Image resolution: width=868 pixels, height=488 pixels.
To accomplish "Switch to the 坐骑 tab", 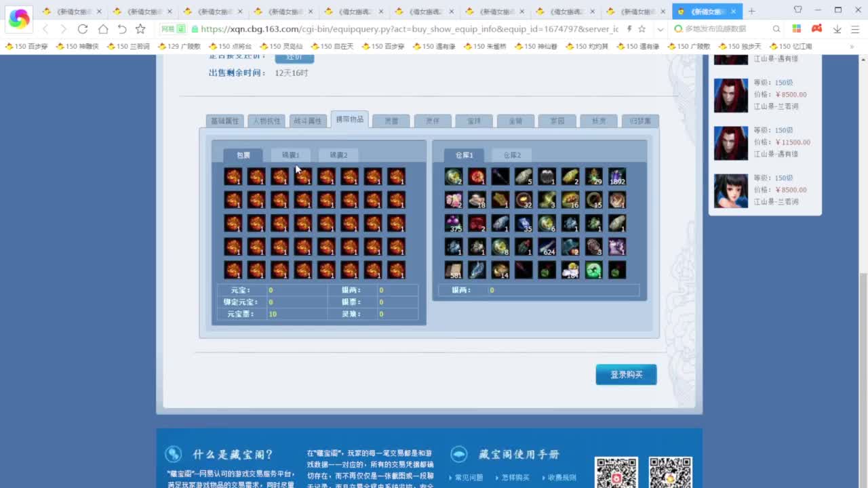I will click(515, 121).
